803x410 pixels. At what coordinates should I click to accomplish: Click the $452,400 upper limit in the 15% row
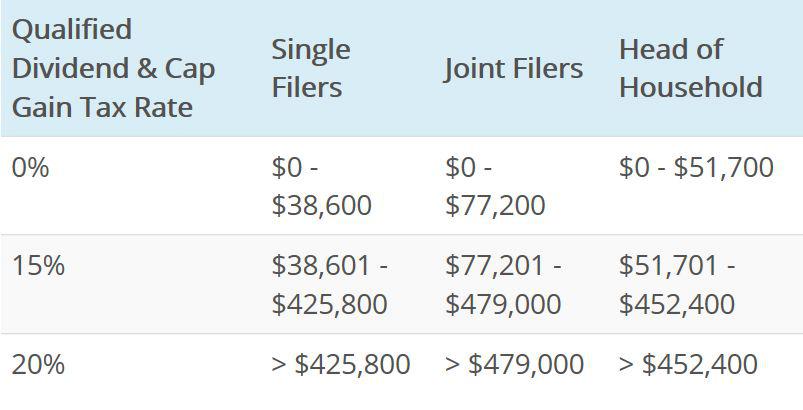pos(677,305)
